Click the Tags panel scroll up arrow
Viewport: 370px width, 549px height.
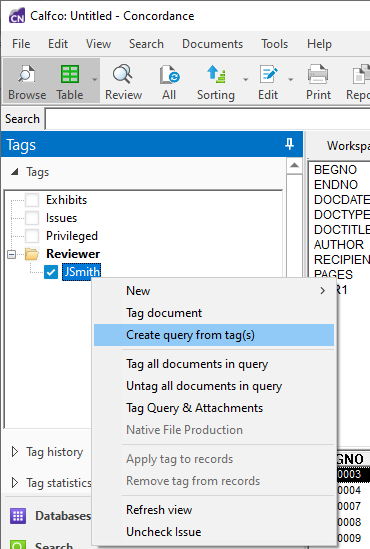(294, 165)
